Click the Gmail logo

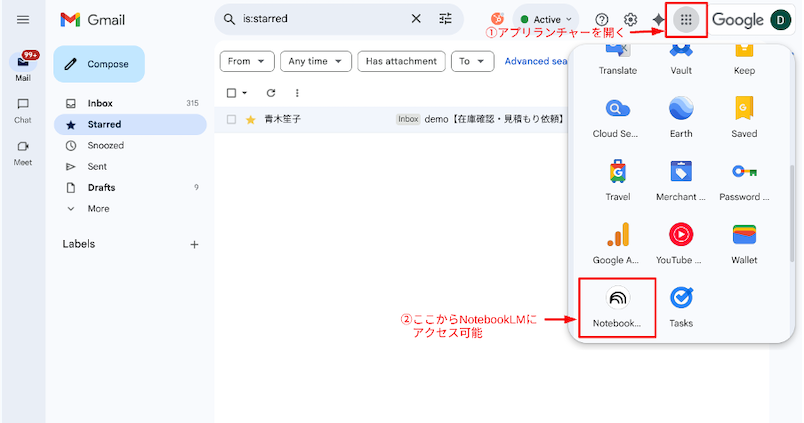(92, 20)
